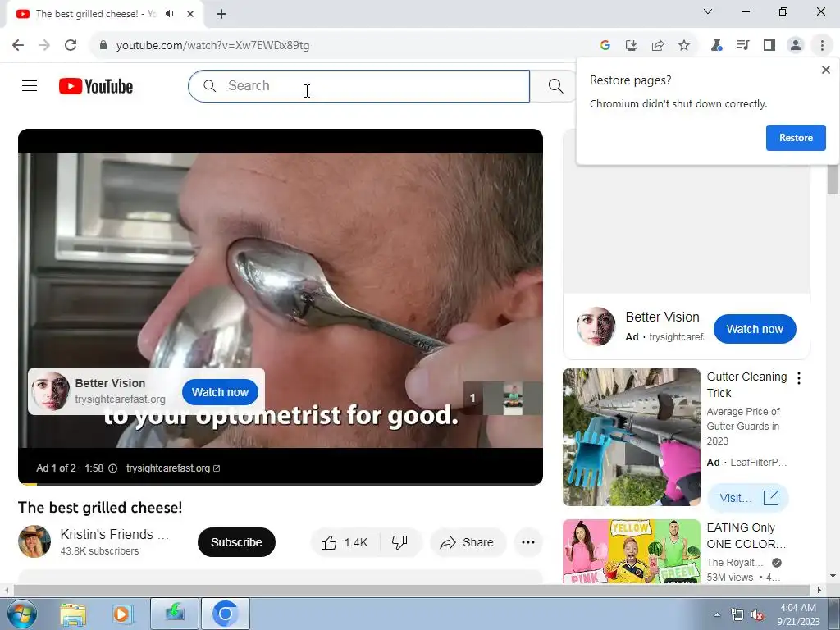Go to YouTube home via logo

[96, 86]
